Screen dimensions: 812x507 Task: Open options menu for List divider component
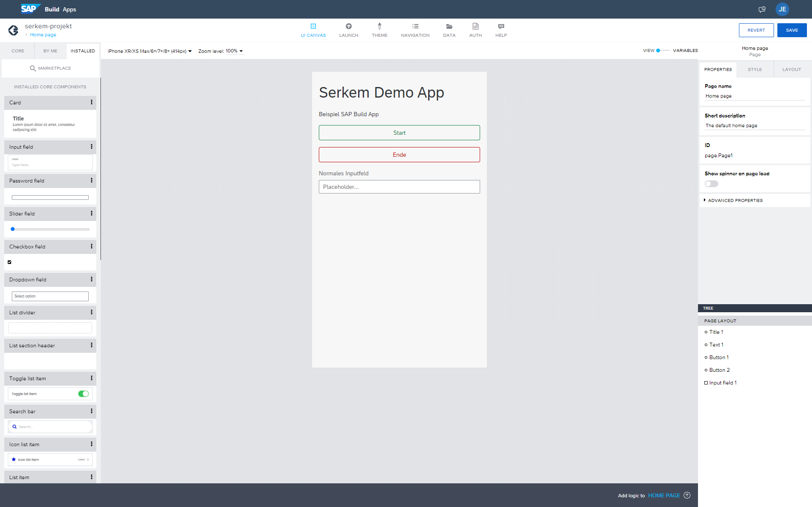pyautogui.click(x=91, y=312)
